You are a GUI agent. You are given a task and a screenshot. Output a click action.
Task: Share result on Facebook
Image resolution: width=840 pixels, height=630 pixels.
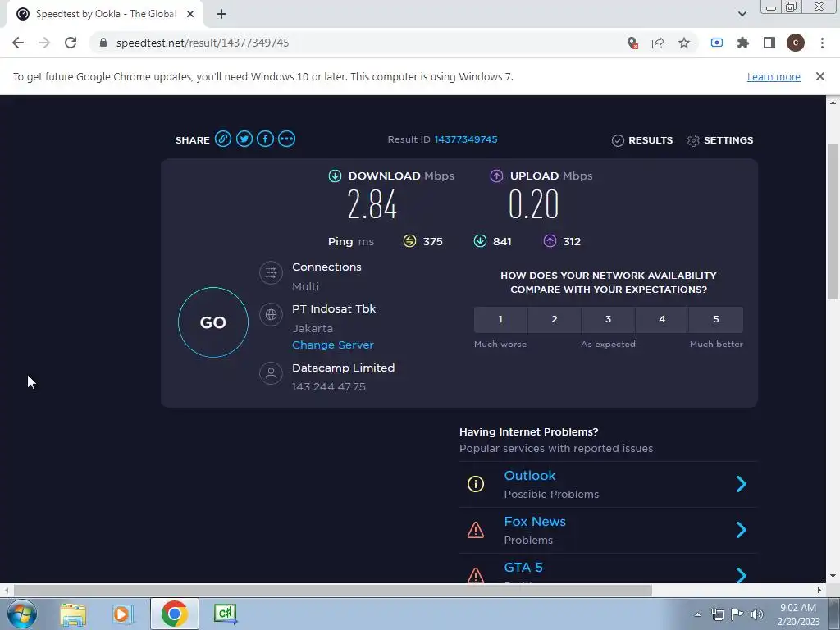tap(265, 139)
